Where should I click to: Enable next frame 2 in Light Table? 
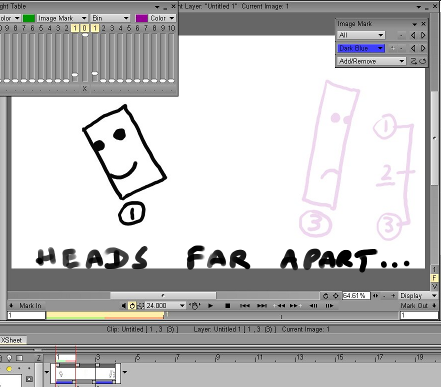click(x=103, y=28)
